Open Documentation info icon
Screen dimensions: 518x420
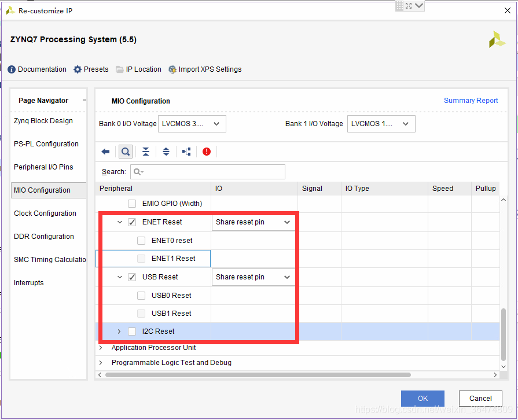pyautogui.click(x=12, y=69)
